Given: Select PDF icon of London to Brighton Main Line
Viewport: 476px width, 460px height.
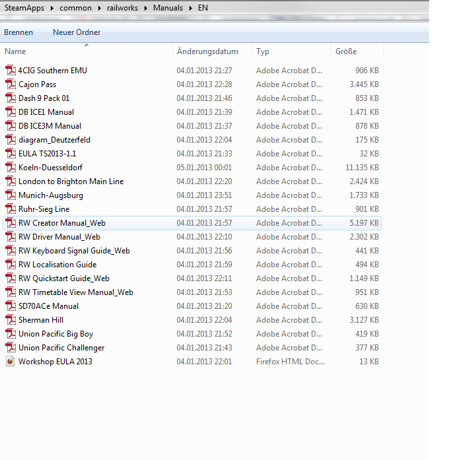Looking at the screenshot, I should coord(11,181).
